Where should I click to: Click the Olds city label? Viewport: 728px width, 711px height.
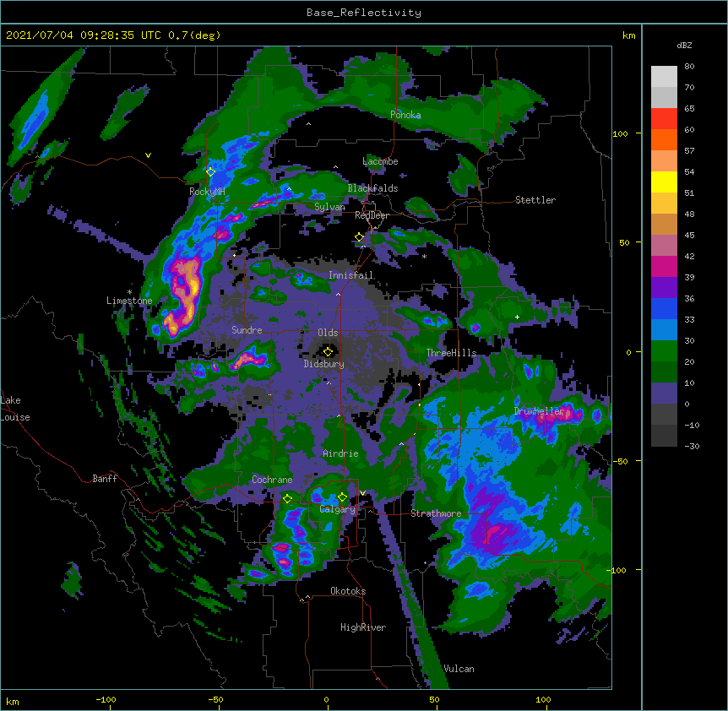coord(328,333)
